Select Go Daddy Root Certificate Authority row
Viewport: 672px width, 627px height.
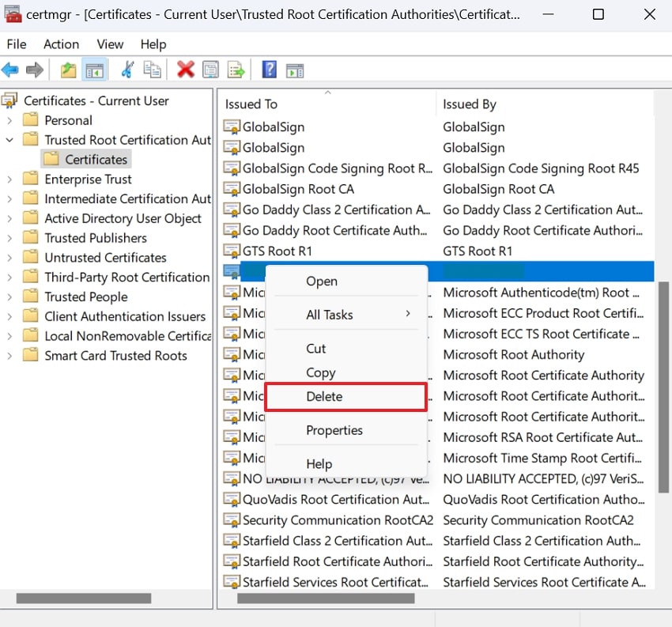(x=437, y=231)
